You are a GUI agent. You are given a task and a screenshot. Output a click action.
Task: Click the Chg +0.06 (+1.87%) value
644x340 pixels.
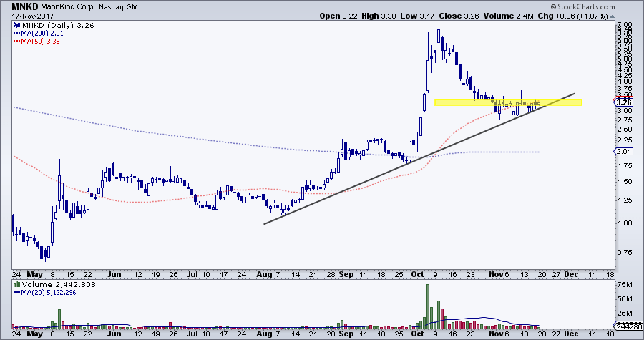click(x=605, y=16)
